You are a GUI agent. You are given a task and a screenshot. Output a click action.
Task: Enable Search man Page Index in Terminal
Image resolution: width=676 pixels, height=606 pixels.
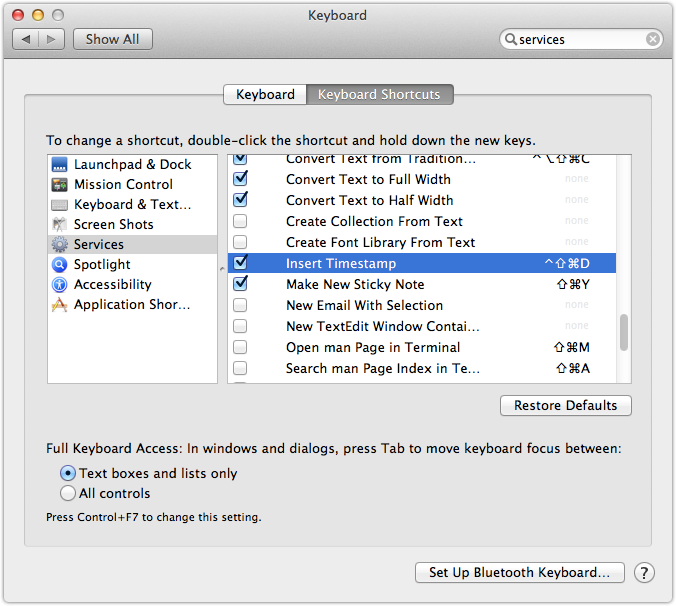240,368
